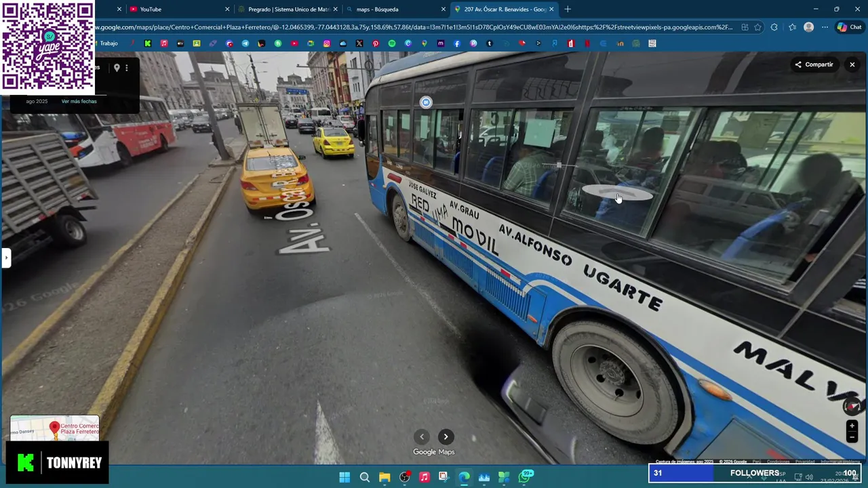The height and width of the screenshot is (488, 868).
Task: Close the Street View panorama
Action: 852,64
